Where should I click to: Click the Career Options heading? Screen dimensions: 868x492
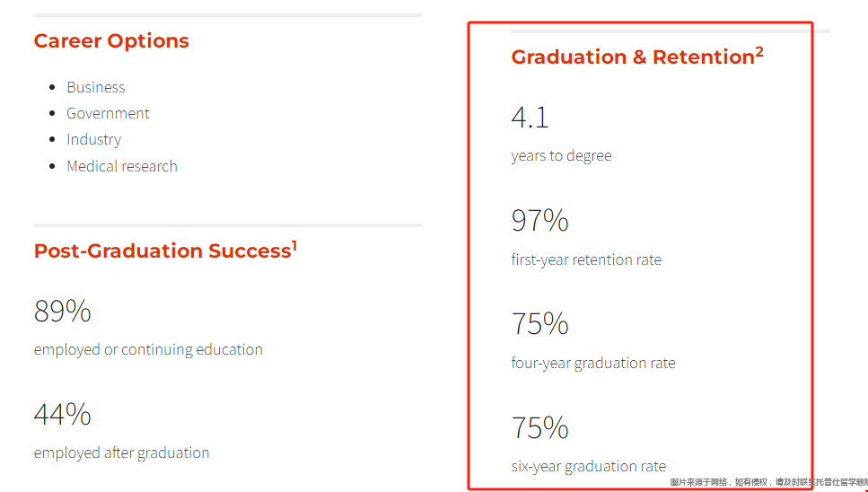(111, 41)
